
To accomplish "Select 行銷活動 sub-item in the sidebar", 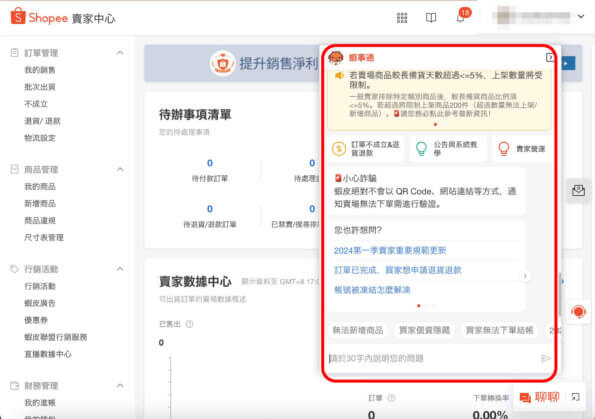I will [40, 286].
